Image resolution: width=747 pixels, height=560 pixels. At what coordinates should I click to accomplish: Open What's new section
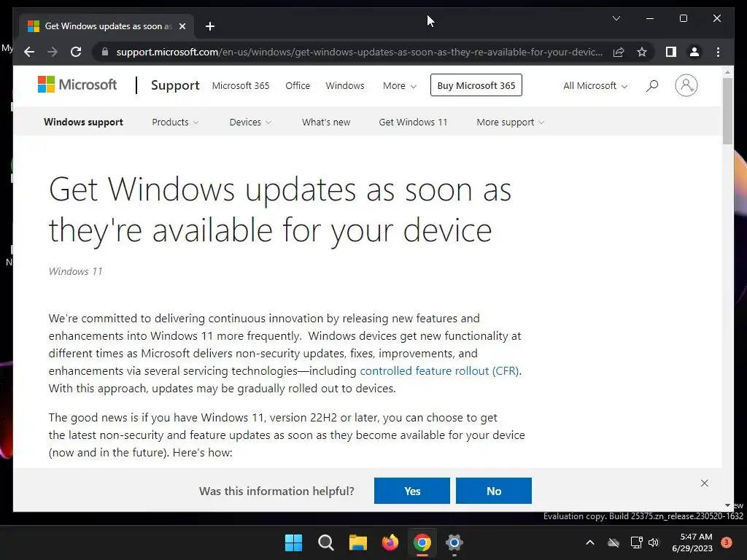coord(326,122)
